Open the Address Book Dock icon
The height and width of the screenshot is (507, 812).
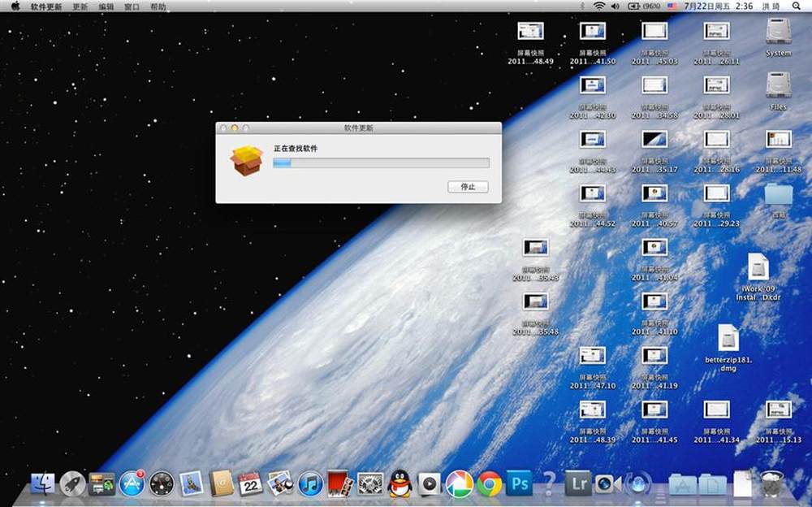point(222,483)
